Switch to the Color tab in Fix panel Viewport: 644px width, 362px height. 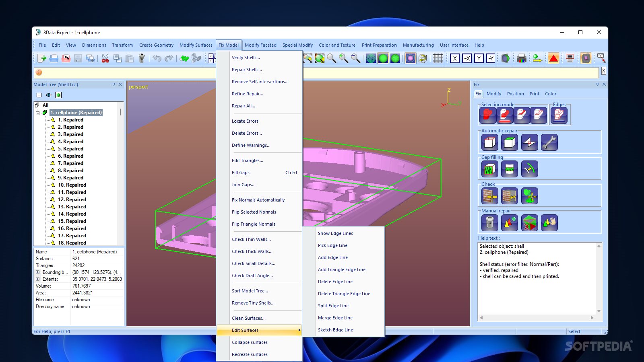(x=551, y=94)
